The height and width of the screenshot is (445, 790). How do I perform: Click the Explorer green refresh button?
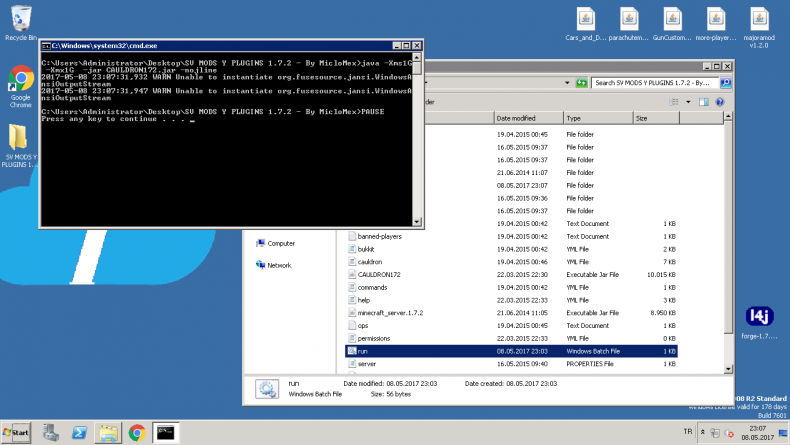coord(581,83)
